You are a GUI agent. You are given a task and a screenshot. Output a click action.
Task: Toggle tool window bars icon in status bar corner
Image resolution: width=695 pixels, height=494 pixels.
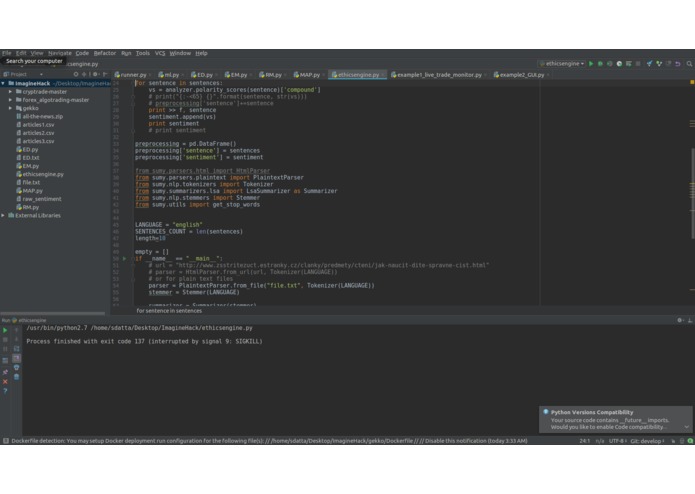click(x=6, y=441)
